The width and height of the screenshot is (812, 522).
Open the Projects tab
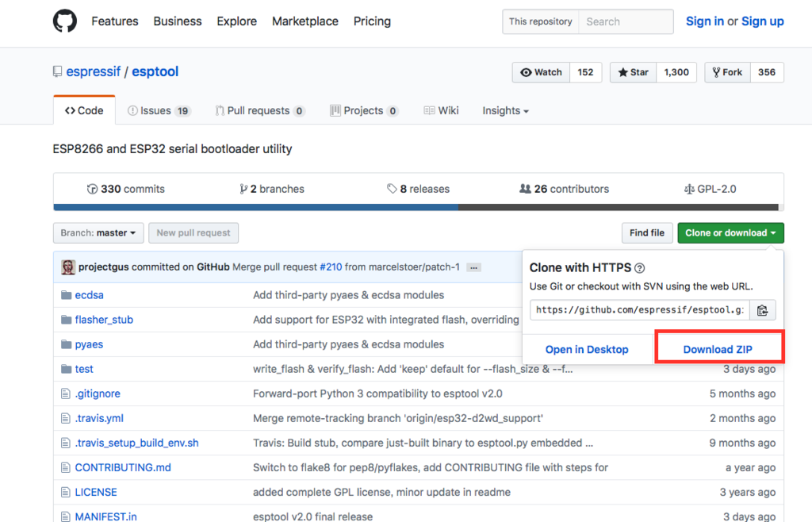364,111
